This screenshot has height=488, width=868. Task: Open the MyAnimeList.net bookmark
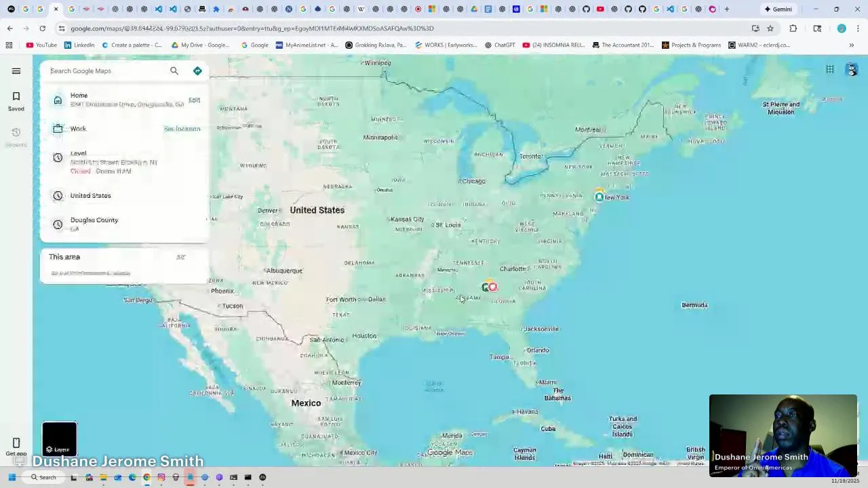click(x=307, y=45)
